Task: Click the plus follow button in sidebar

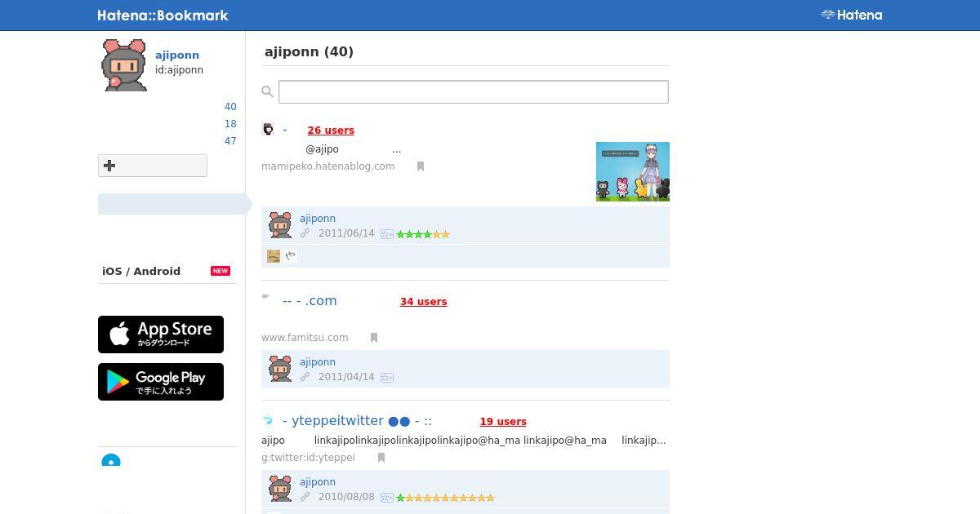Action: tap(153, 166)
